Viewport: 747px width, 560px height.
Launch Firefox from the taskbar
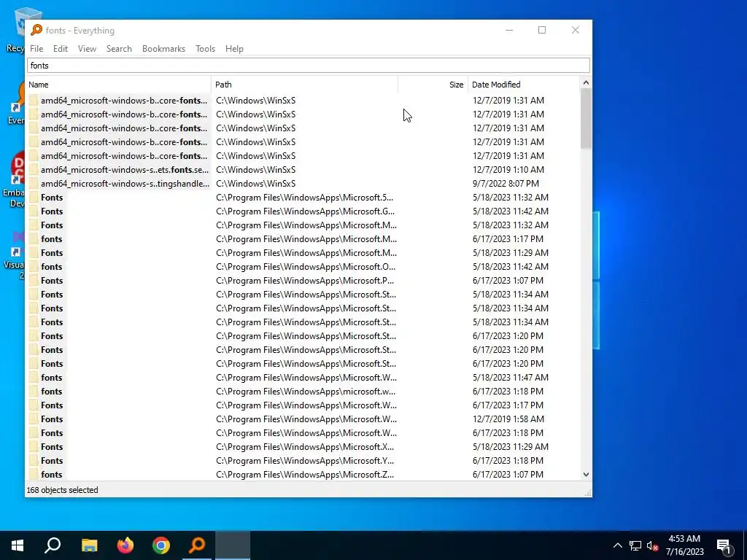pyautogui.click(x=125, y=545)
